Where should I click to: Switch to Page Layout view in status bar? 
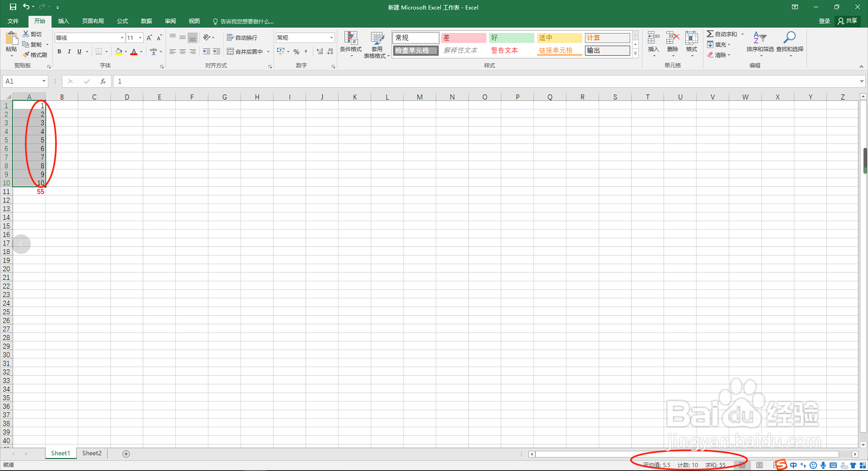[759, 465]
